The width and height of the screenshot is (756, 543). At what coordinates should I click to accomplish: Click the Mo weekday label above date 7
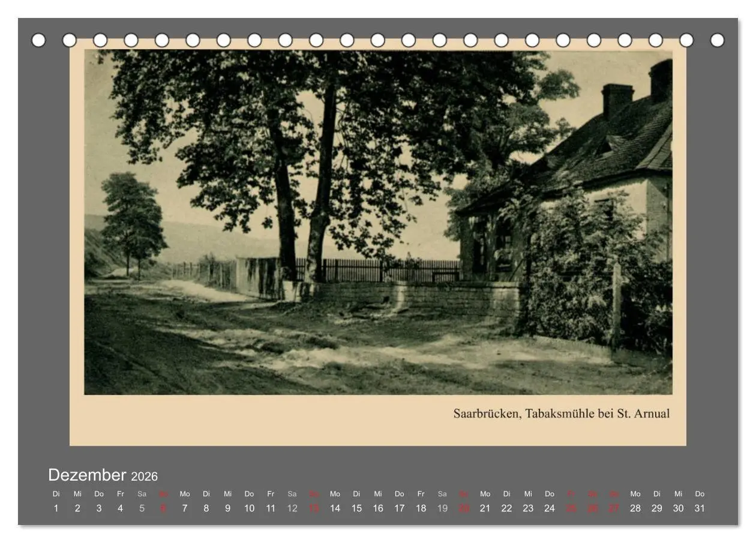coord(185,494)
